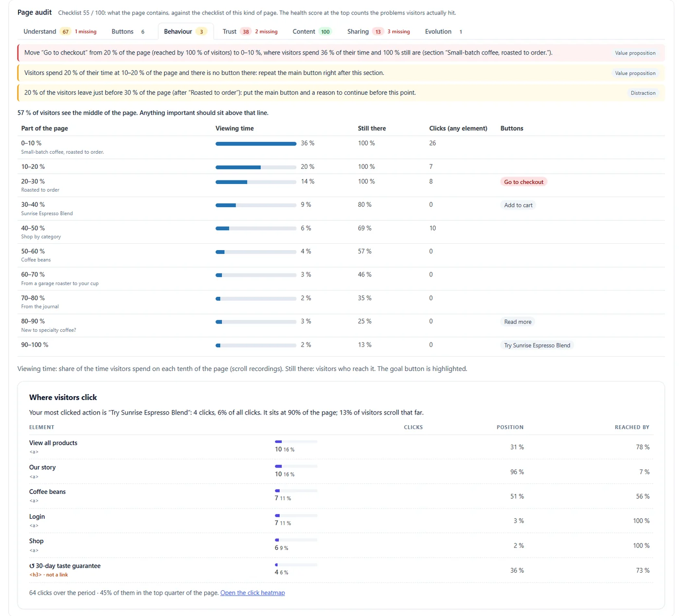Open the click heatmap link
This screenshot has width=681, height=616.
coord(252,593)
